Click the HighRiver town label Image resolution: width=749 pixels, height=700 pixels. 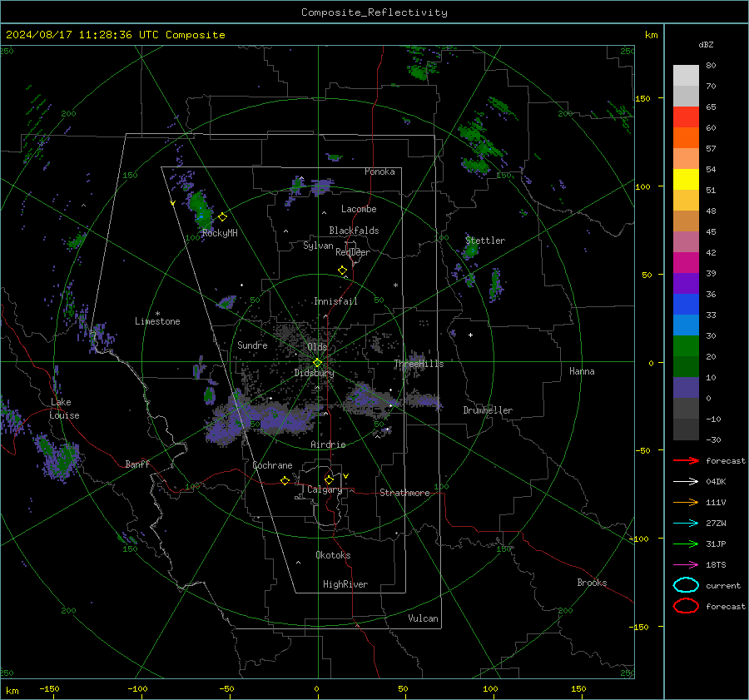pos(345,584)
